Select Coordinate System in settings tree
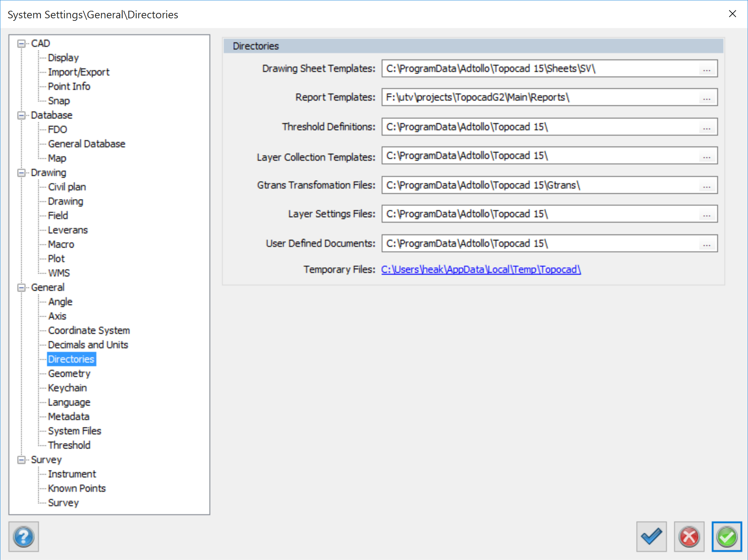748x560 pixels. [89, 330]
